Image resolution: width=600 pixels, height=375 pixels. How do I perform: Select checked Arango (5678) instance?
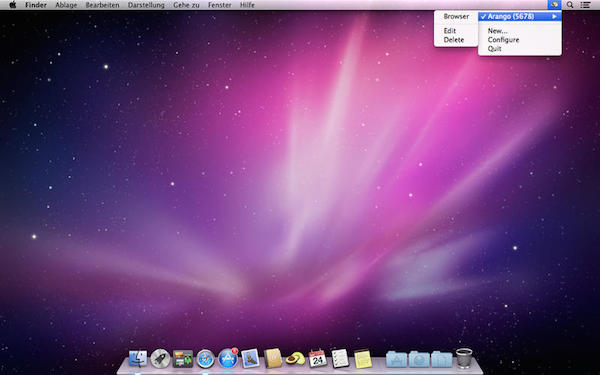click(x=520, y=16)
